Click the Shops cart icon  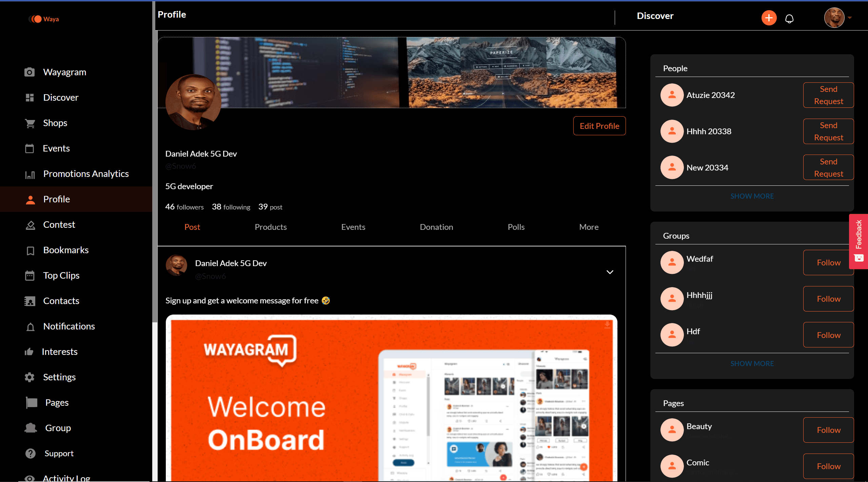click(x=30, y=123)
